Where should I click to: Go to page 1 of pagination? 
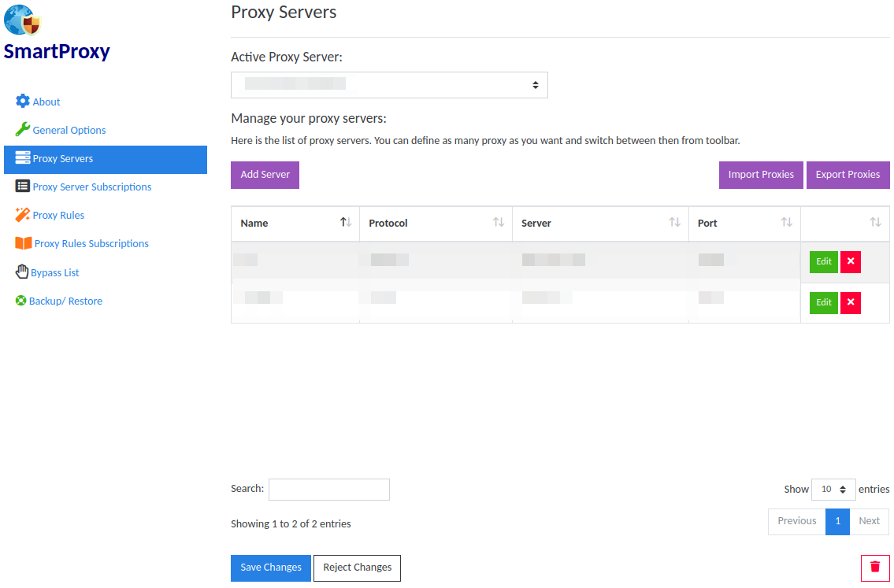(837, 521)
